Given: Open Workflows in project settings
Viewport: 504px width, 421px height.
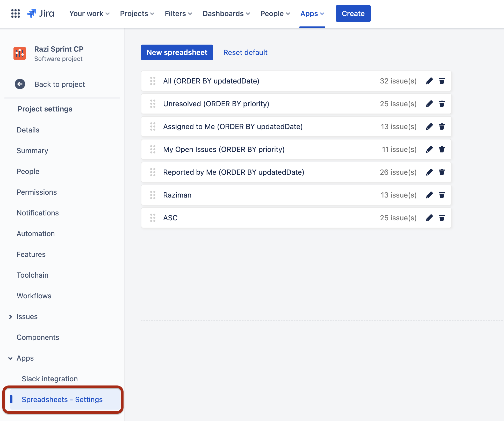Looking at the screenshot, I should [34, 296].
